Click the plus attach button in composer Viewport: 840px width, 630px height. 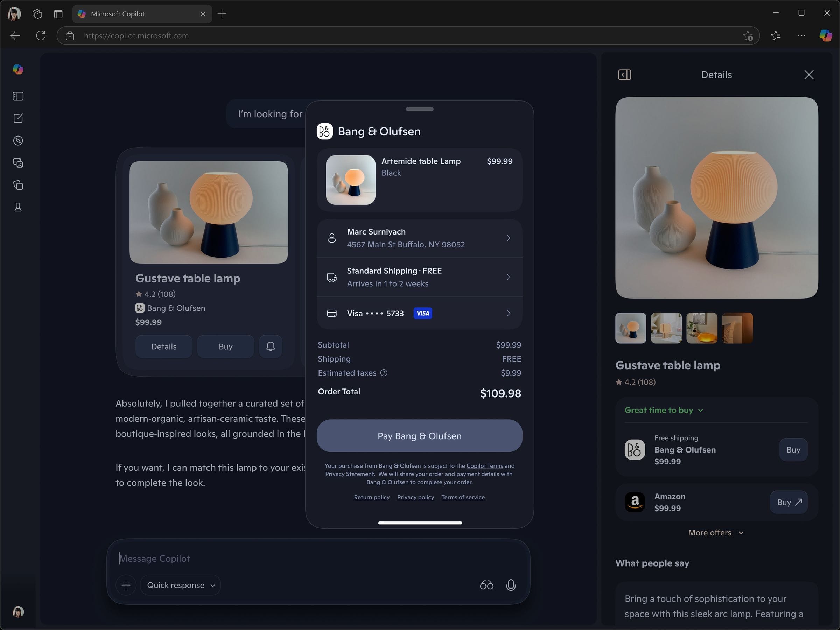[x=126, y=585]
